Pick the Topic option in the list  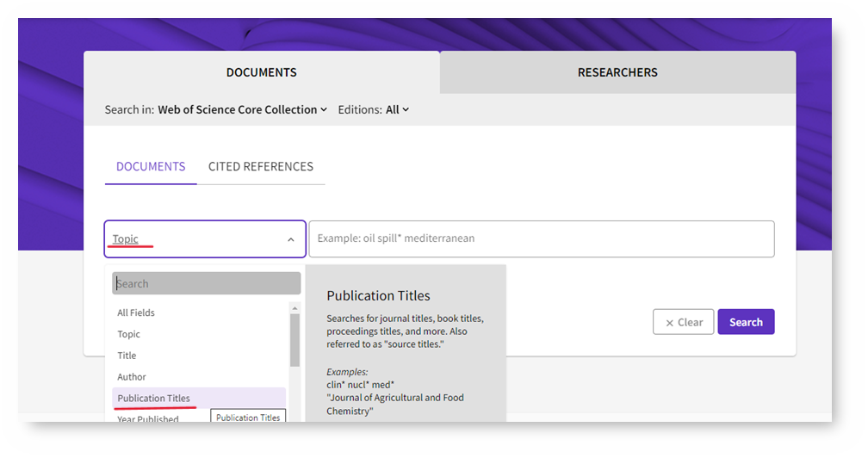(x=128, y=334)
